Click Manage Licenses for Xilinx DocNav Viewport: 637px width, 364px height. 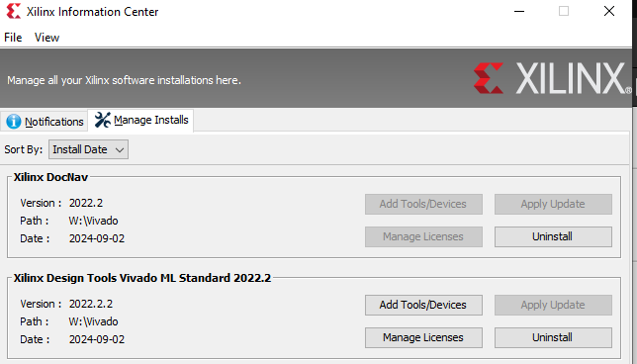(x=423, y=236)
